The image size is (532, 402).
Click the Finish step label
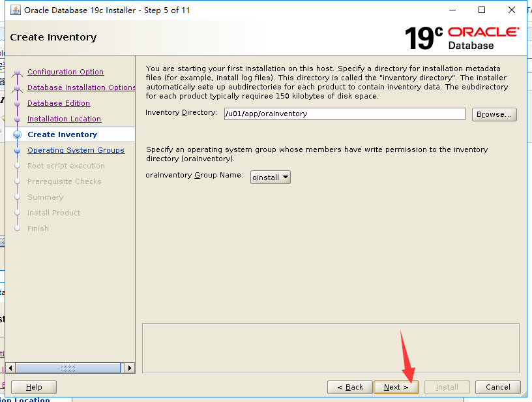click(x=38, y=228)
